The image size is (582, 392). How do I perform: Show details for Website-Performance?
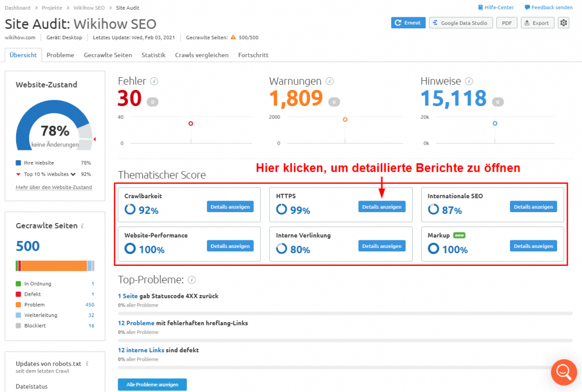tap(230, 246)
